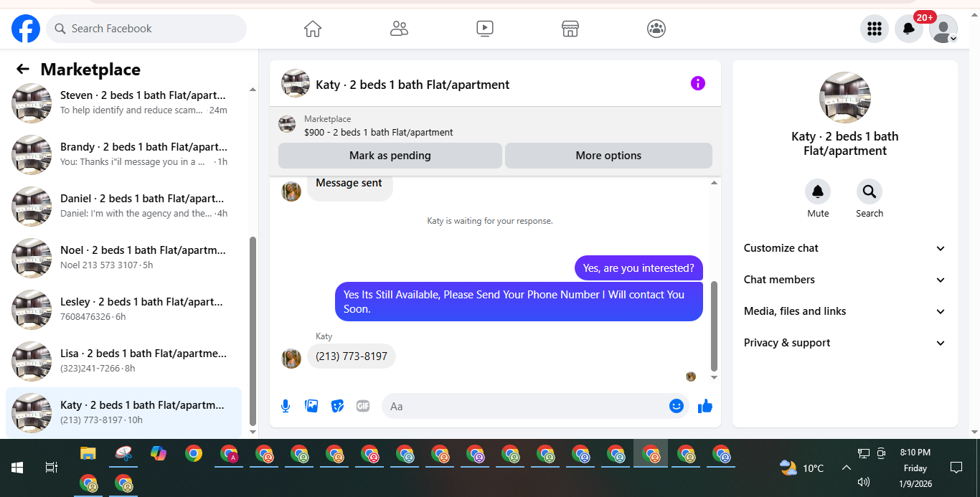Image resolution: width=980 pixels, height=497 pixels.
Task: Open the Groups icon in top navigation
Action: point(656,29)
